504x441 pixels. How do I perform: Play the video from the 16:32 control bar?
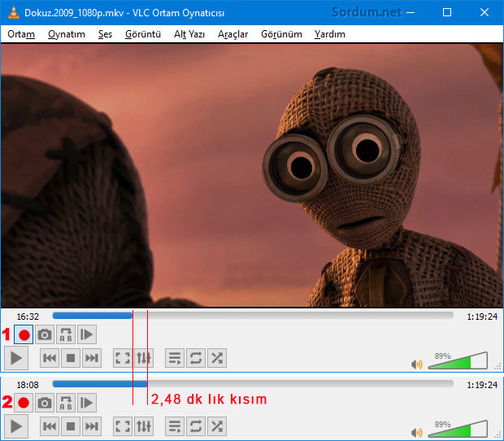16,358
